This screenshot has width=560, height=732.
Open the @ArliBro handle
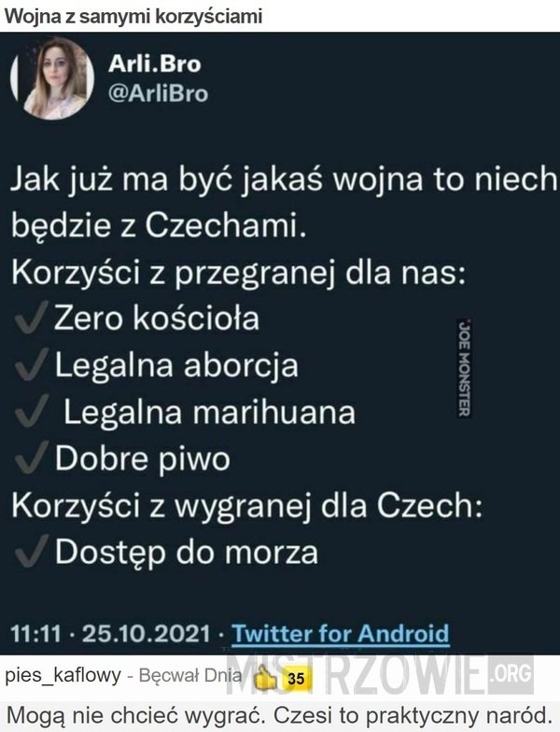(x=158, y=93)
